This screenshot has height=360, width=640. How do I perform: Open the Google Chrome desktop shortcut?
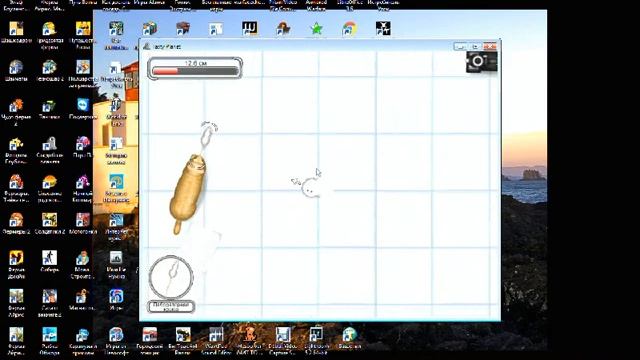pos(349,29)
